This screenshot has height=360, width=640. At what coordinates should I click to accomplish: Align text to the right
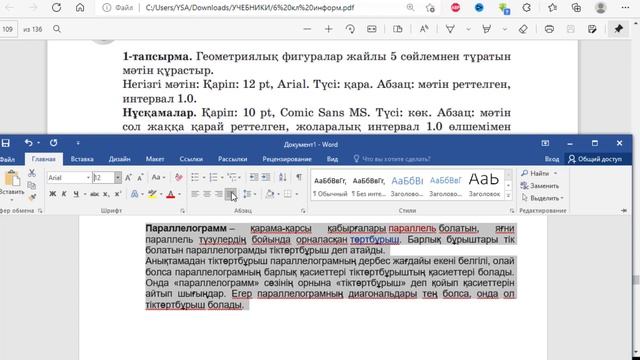[x=219, y=194]
